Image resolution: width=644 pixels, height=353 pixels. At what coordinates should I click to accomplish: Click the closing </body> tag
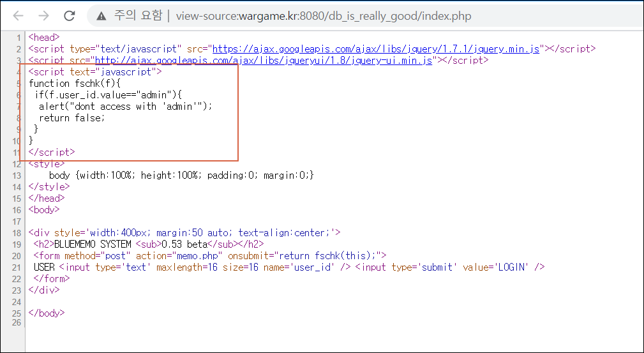click(x=47, y=313)
